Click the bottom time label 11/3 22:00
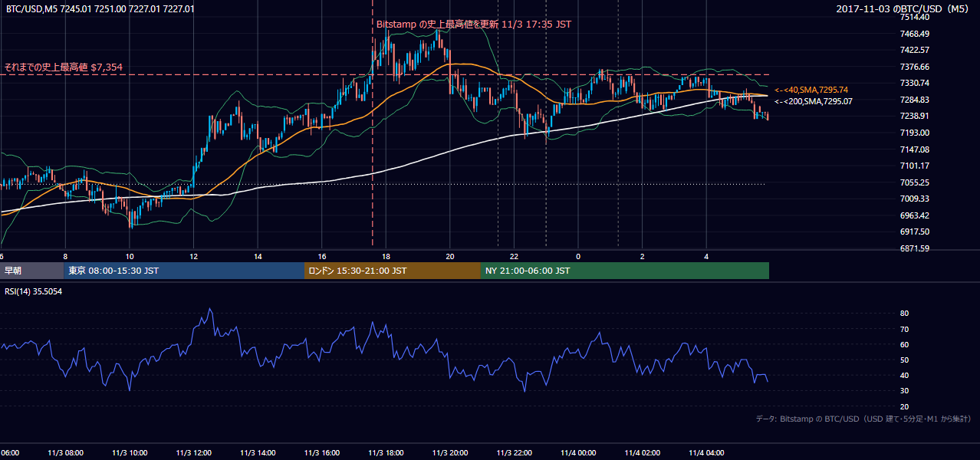 (x=514, y=453)
